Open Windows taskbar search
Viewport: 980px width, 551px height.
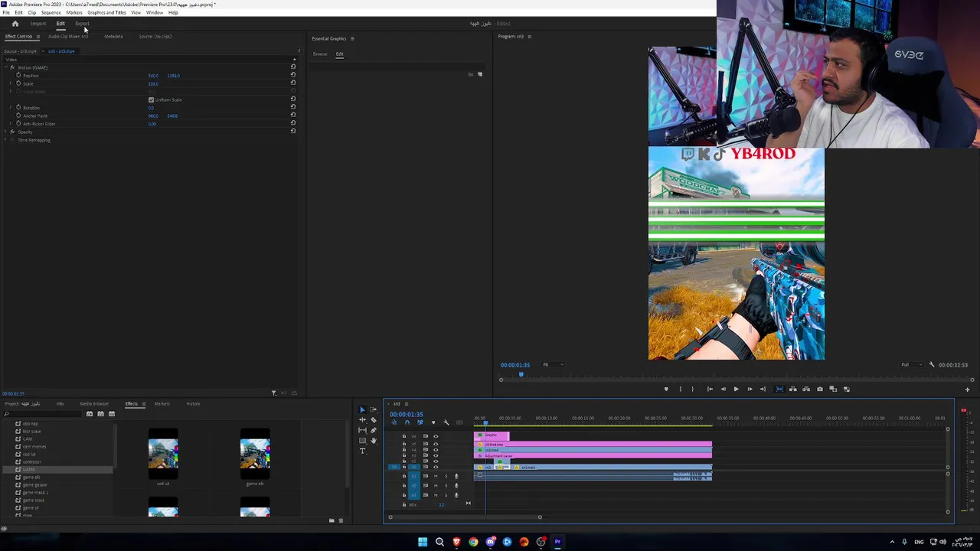[x=439, y=542]
